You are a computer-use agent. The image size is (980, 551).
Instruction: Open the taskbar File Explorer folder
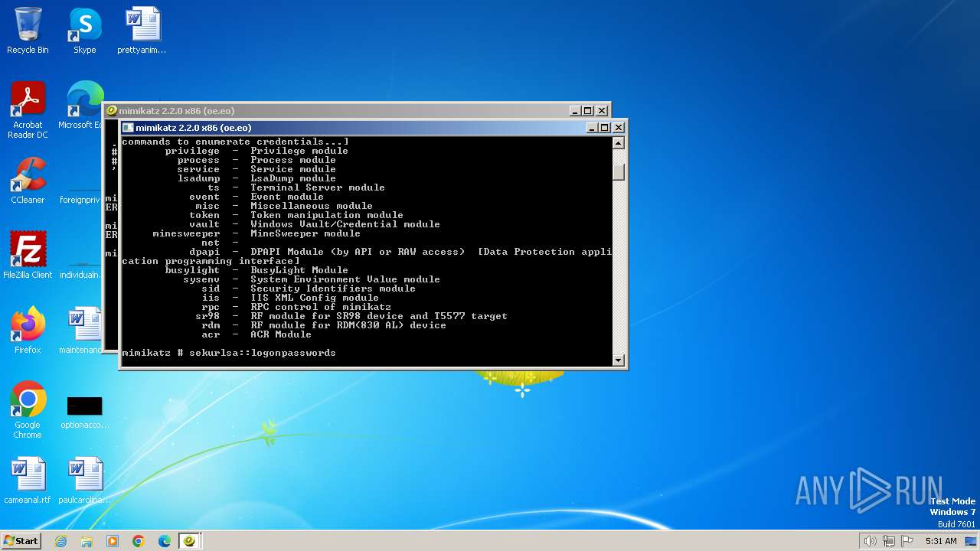click(x=87, y=541)
